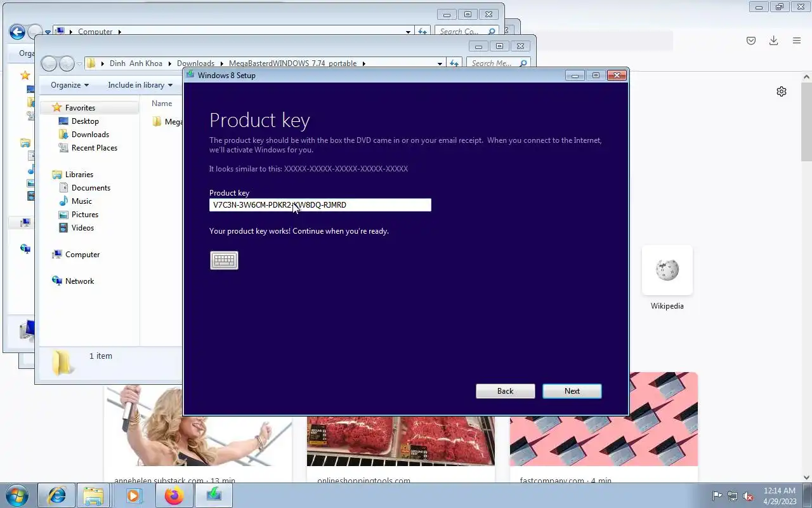Image resolution: width=812 pixels, height=508 pixels.
Task: Open the Music library
Action: point(81,201)
